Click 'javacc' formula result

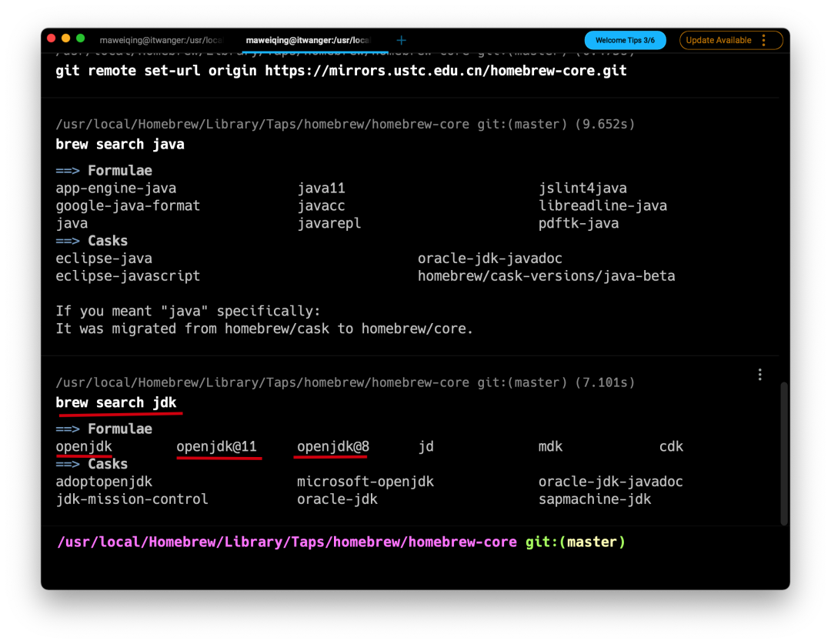(x=321, y=205)
